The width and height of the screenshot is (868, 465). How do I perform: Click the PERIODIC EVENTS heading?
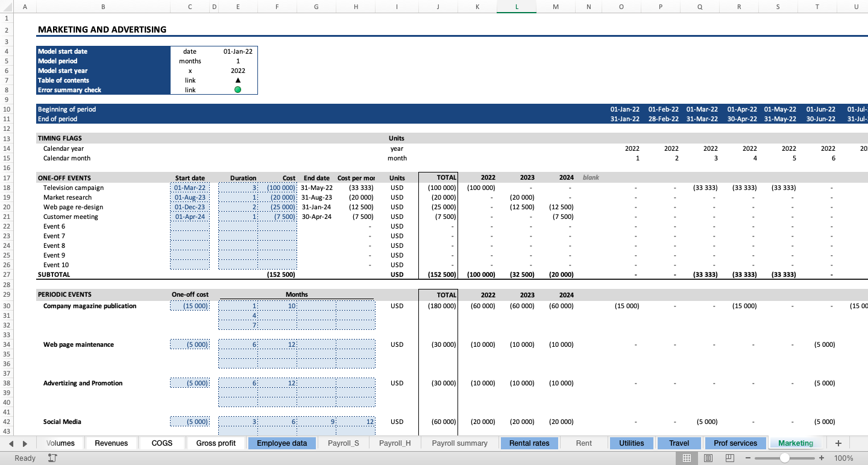64,294
